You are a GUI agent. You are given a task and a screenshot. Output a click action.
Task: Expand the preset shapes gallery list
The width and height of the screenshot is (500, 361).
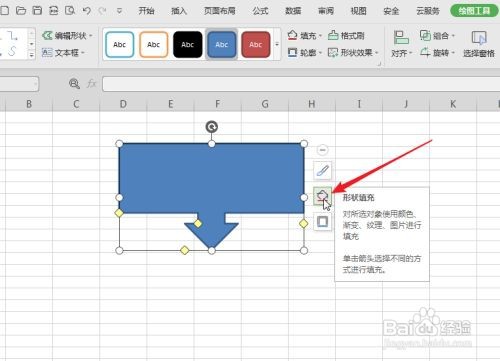[x=31, y=55]
